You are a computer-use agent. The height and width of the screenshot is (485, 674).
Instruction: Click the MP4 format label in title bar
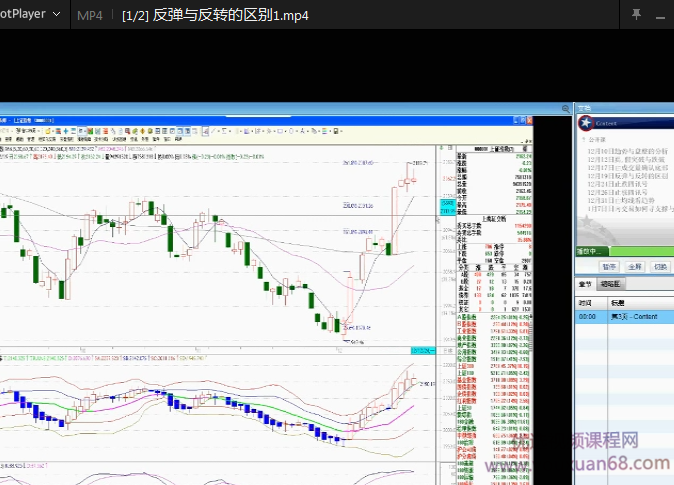click(x=90, y=15)
